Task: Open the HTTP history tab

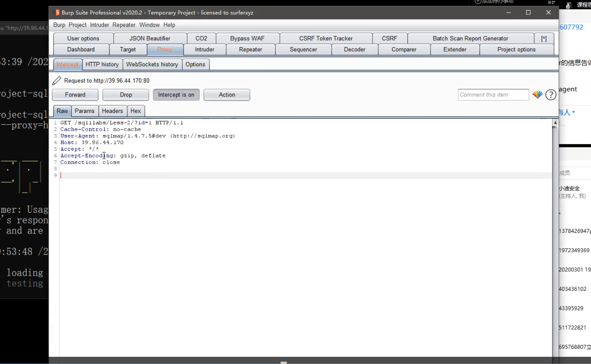Action: 102,64
